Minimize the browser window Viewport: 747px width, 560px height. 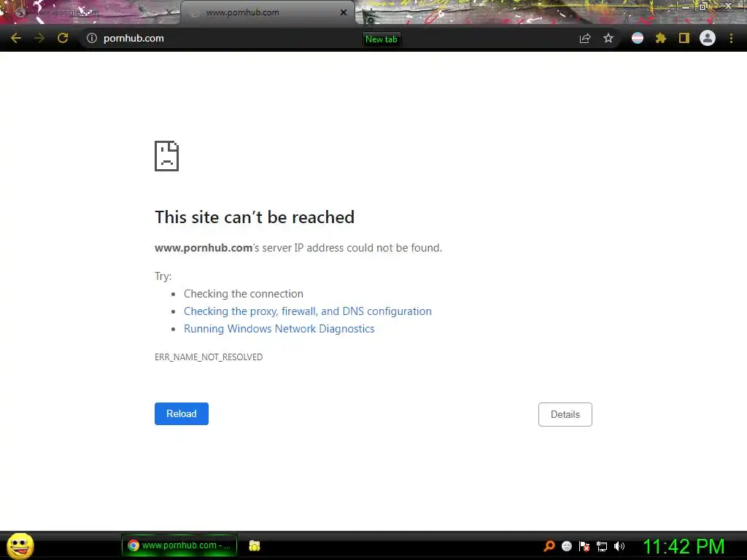pos(685,7)
